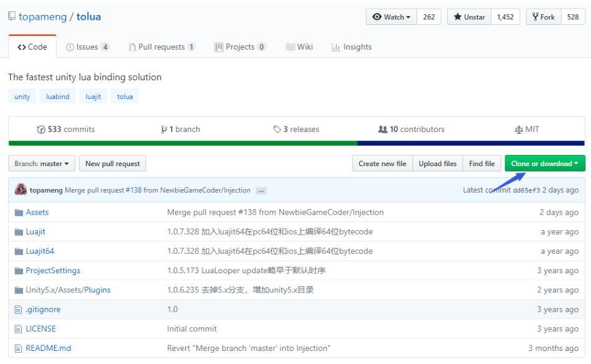The image size is (591, 364).
Task: Open the Watch dropdown
Action: pyautogui.click(x=391, y=17)
